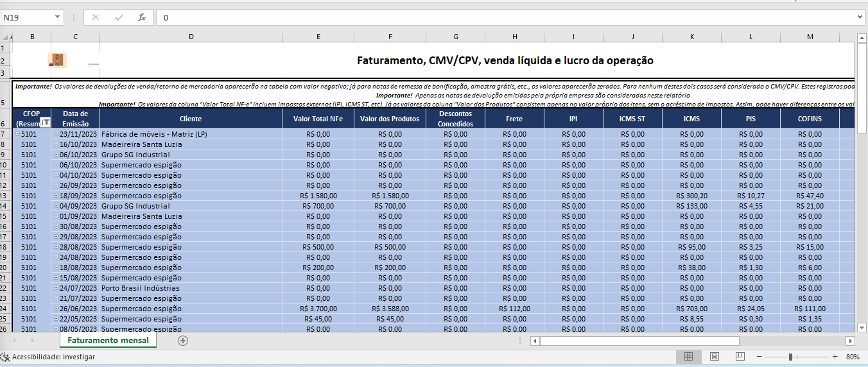Collapse the 5101 CFOP group
This screenshot has width=868, height=367.
(17, 134)
